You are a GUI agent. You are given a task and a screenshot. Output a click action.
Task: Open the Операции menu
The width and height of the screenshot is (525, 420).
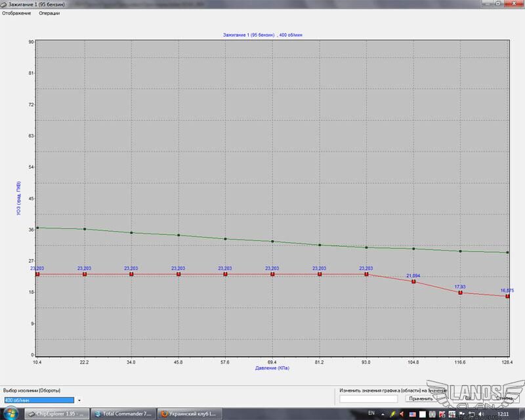click(49, 13)
